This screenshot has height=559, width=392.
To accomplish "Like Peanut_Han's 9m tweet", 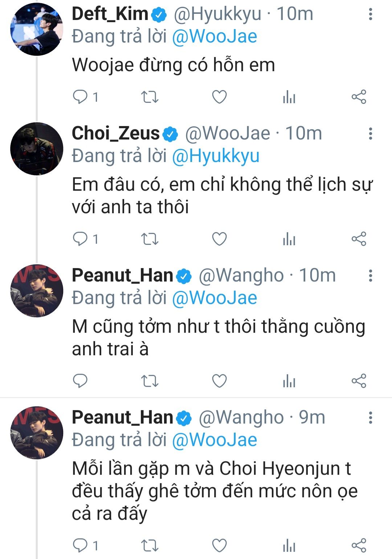I will [x=219, y=545].
